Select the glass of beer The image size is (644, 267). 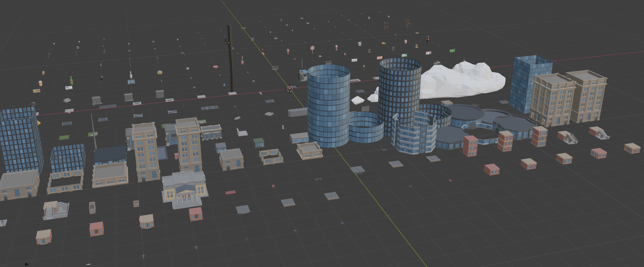click(41, 83)
